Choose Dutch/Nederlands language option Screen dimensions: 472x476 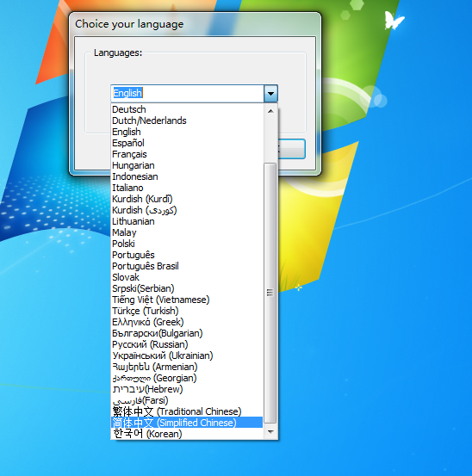(187, 121)
